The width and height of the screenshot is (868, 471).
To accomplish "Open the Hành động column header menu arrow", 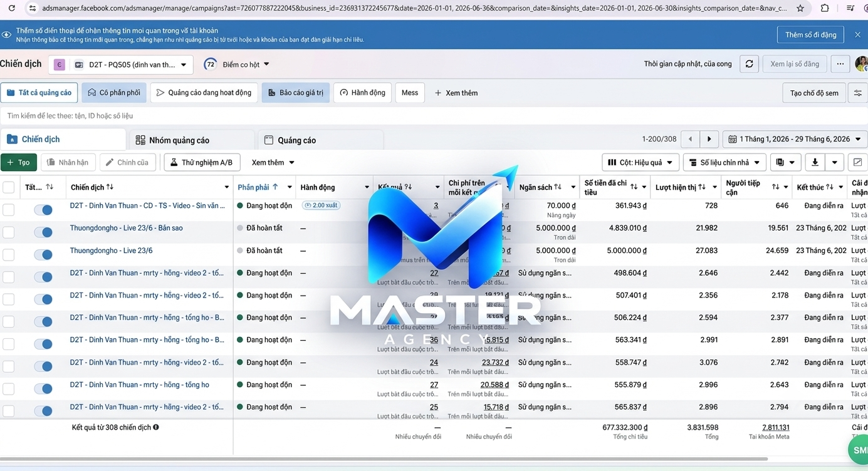I will click(367, 187).
